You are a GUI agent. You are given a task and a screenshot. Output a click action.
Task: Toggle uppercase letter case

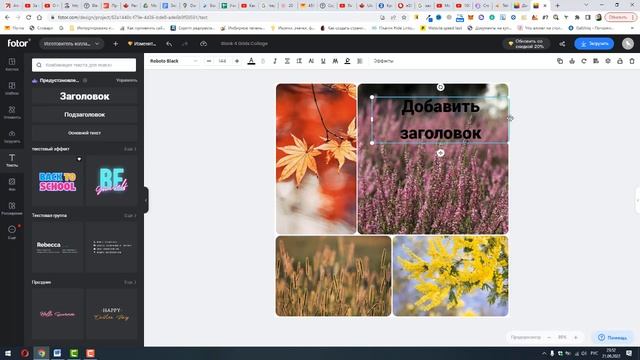[x=311, y=61]
